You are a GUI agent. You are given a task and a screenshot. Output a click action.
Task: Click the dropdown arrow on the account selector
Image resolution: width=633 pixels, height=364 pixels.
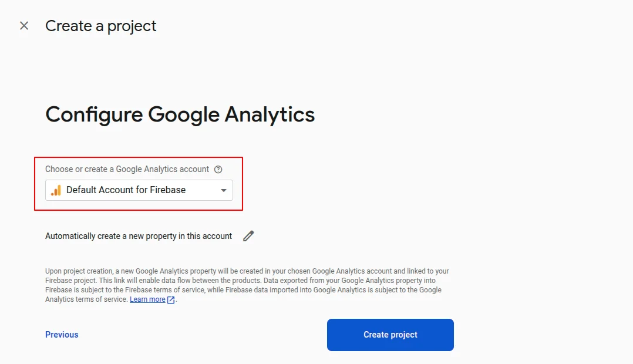[223, 190]
